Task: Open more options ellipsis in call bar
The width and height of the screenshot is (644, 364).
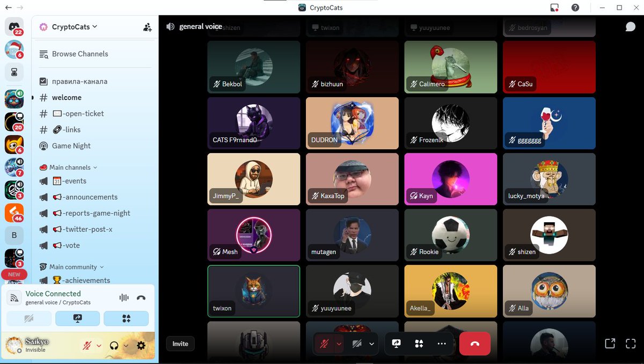Action: pyautogui.click(x=442, y=344)
